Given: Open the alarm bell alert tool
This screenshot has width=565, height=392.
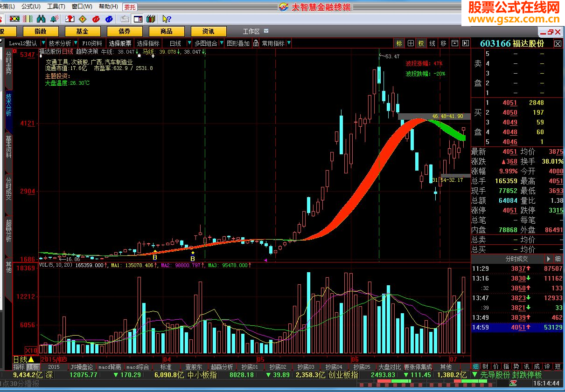Looking at the screenshot, I should click(x=55, y=19).
